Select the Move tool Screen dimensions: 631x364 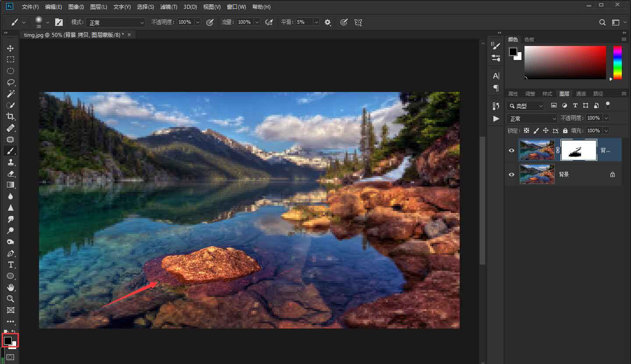pos(10,48)
